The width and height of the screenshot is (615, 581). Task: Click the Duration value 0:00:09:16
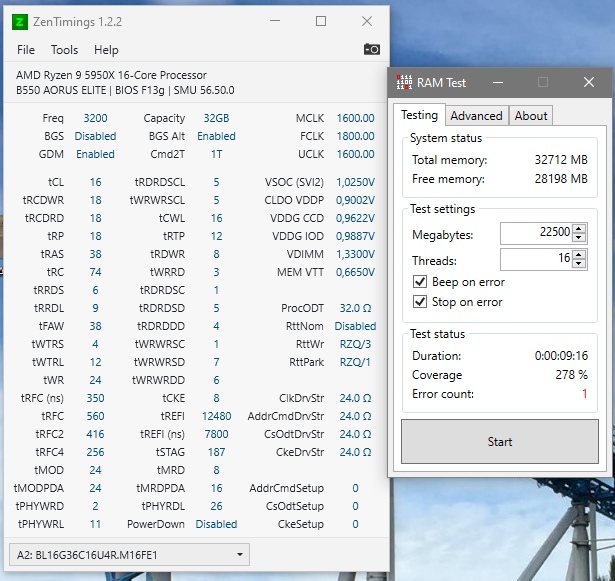pyautogui.click(x=561, y=356)
